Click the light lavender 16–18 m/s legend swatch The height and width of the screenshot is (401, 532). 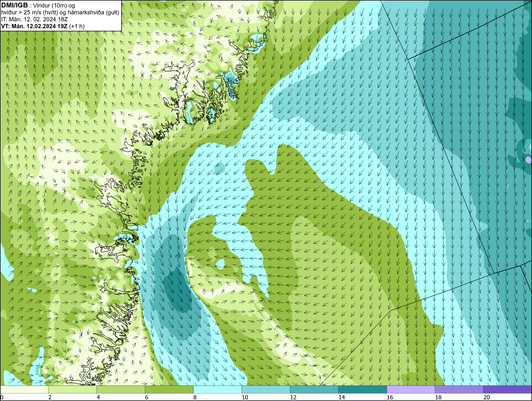click(x=411, y=389)
